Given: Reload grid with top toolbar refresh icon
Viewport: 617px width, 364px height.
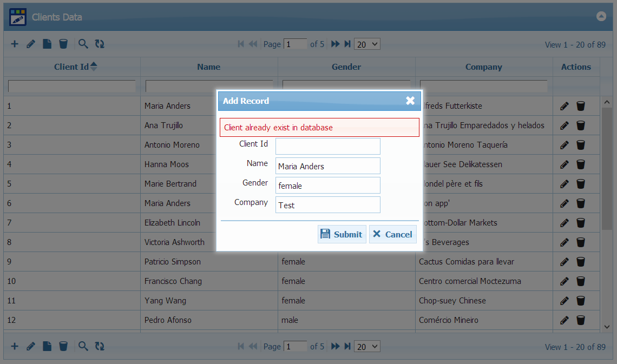Looking at the screenshot, I should (100, 44).
